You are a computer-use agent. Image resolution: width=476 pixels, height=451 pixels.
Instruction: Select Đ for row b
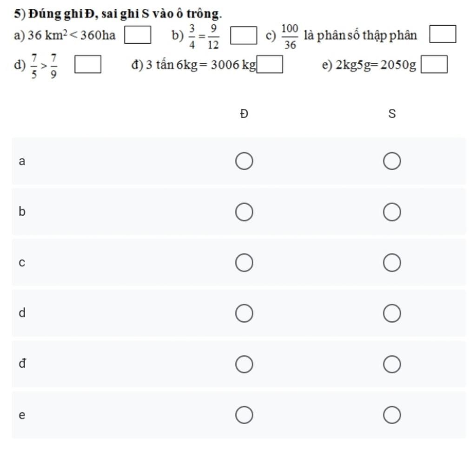click(x=244, y=212)
